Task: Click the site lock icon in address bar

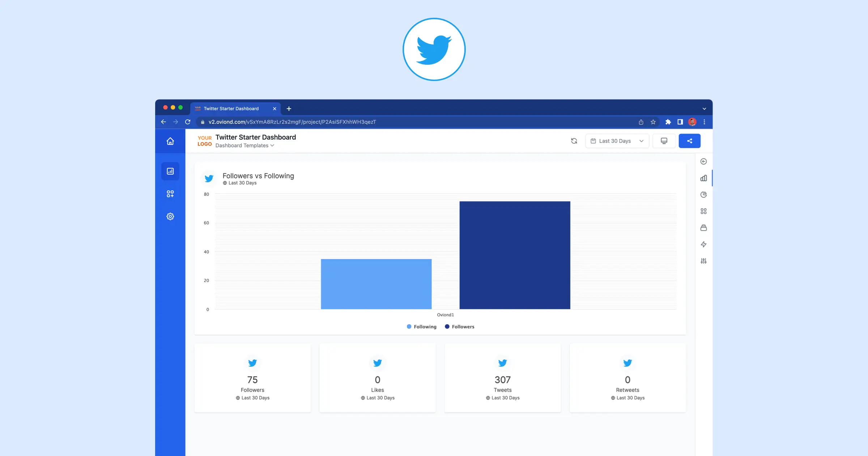Action: [x=203, y=122]
